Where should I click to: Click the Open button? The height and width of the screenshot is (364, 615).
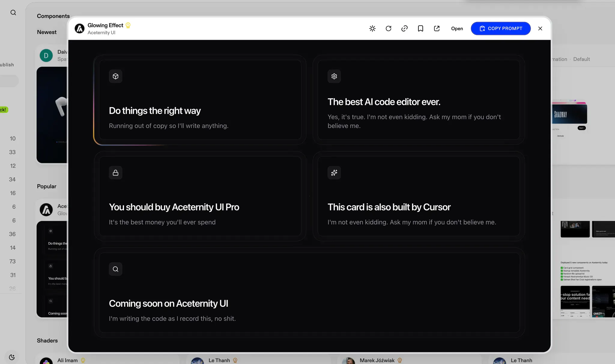(x=457, y=29)
